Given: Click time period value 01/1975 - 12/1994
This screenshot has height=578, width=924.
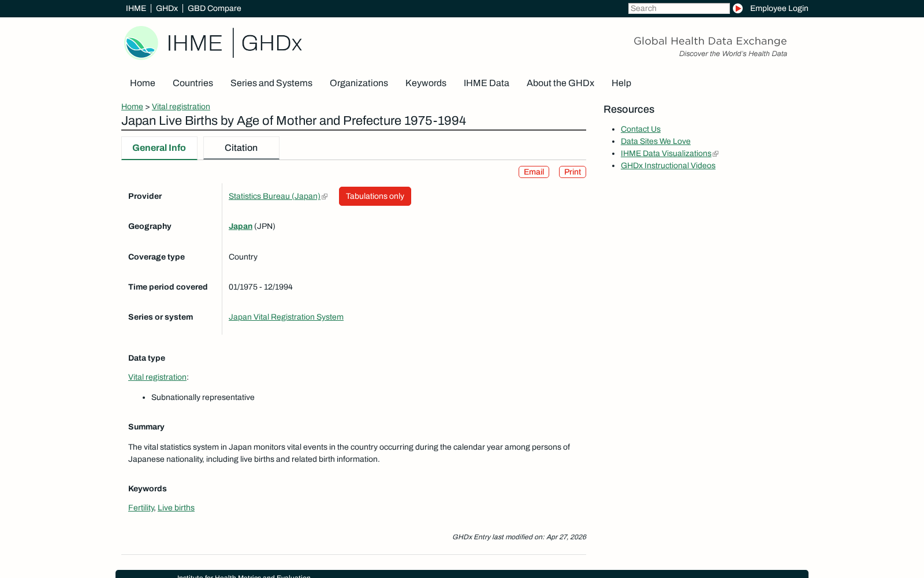Looking at the screenshot, I should click(260, 287).
